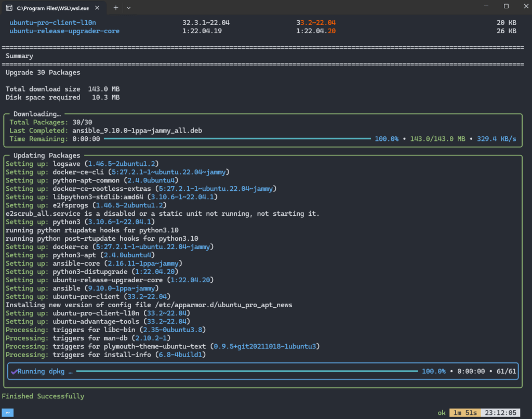Image resolution: width=532 pixels, height=419 pixels.
Task: Click the ubuntu-release-upgrader-core package name
Action: tap(64, 31)
